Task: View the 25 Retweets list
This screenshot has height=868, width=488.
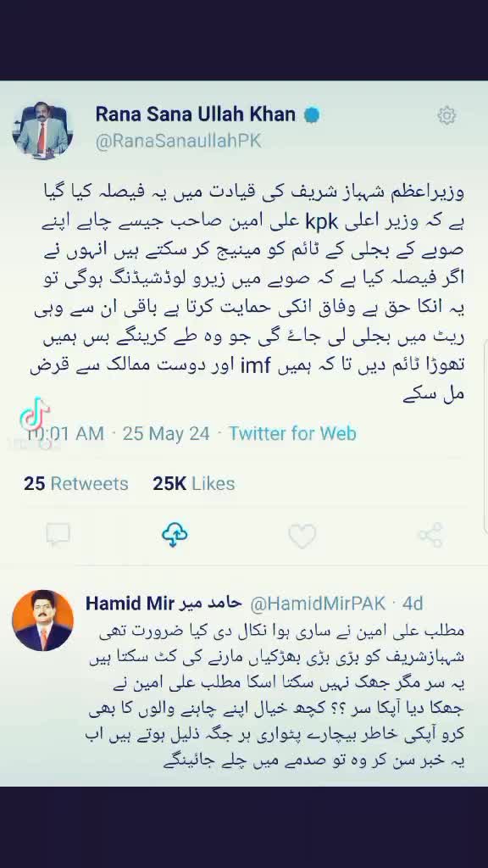Action: point(75,484)
